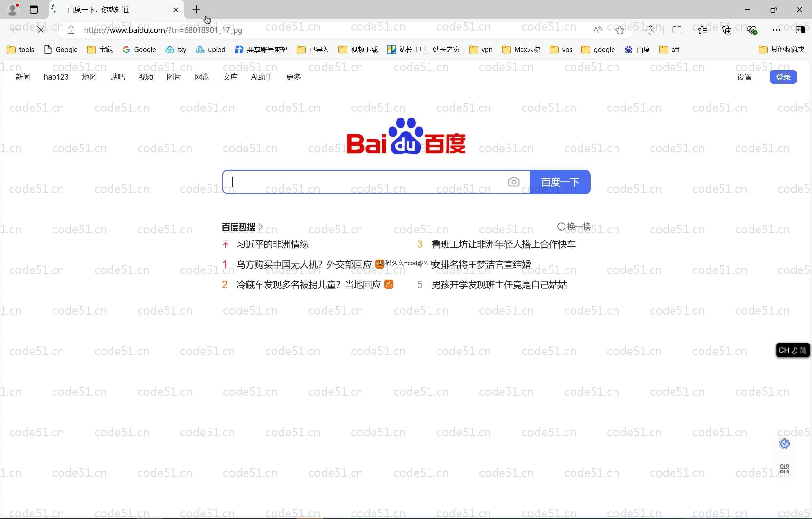The width and height of the screenshot is (812, 519).
Task: Open split screen view
Action: point(677,30)
